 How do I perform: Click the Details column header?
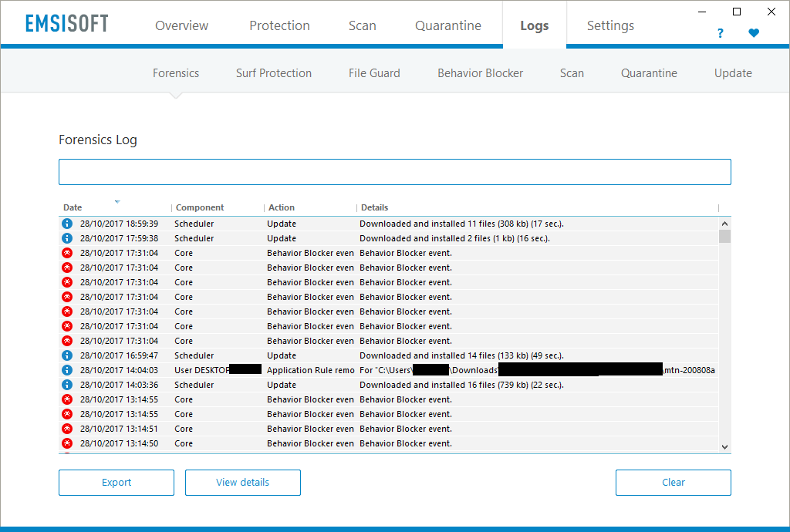coord(374,207)
